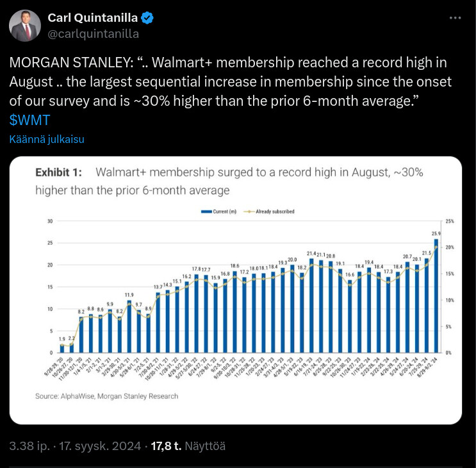This screenshot has width=476, height=468.
Task: Click the blue verified badge
Action: pos(147,17)
